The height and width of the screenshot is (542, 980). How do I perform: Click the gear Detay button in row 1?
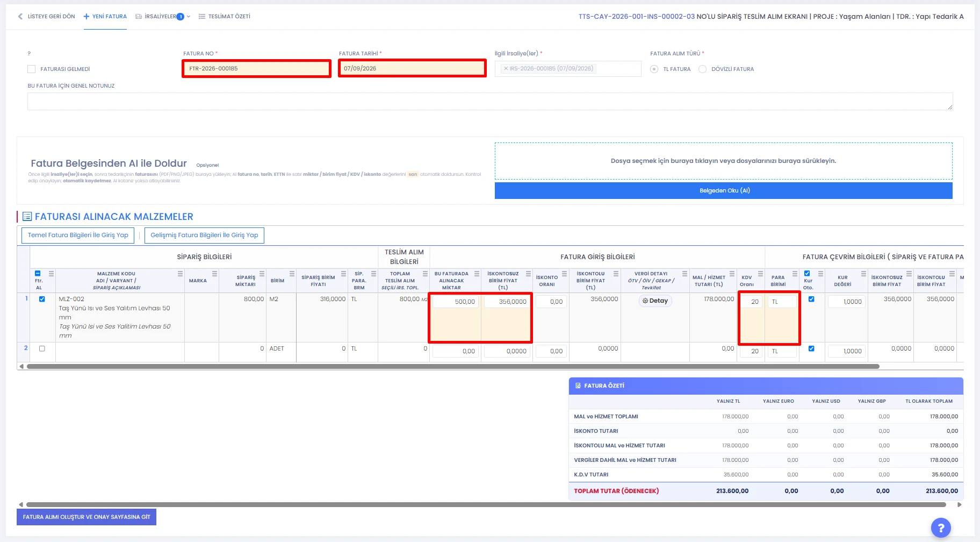[x=655, y=301]
